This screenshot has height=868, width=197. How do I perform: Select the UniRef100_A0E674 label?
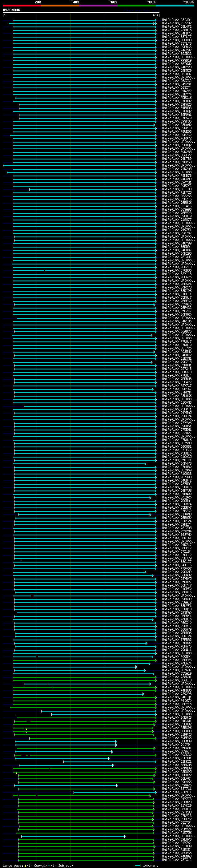click(176, 664)
